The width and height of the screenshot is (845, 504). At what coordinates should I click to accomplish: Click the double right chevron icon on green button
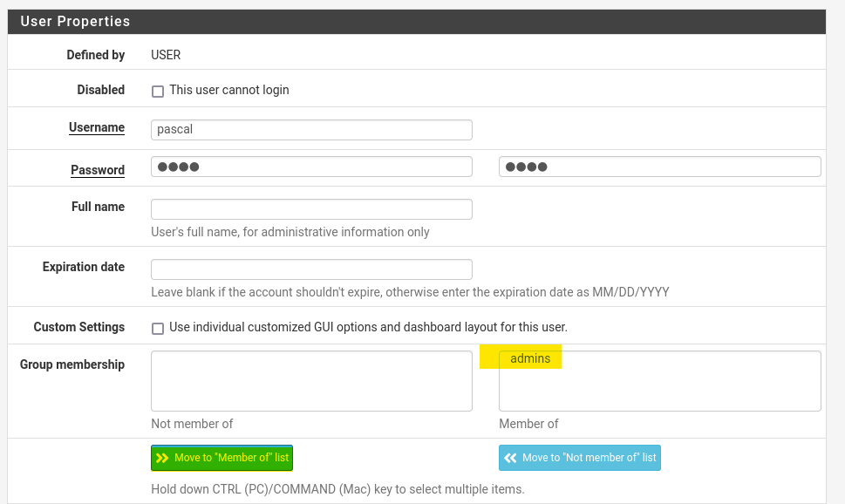162,458
